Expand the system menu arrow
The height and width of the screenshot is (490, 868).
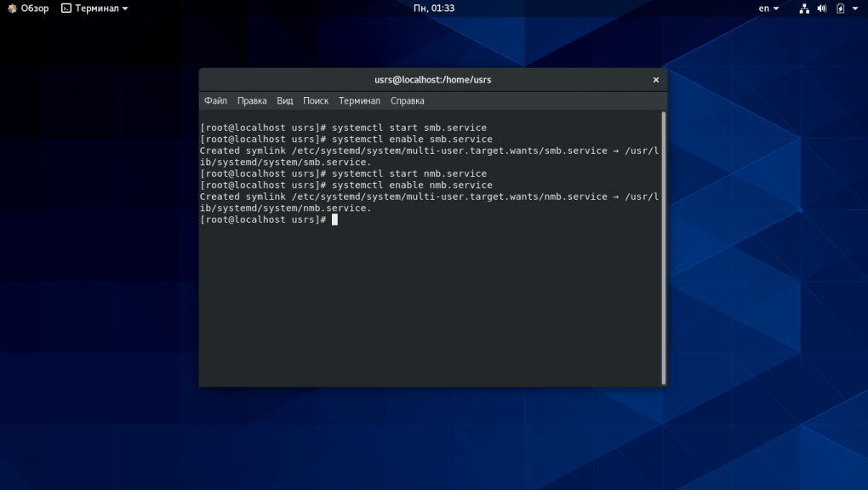click(855, 9)
